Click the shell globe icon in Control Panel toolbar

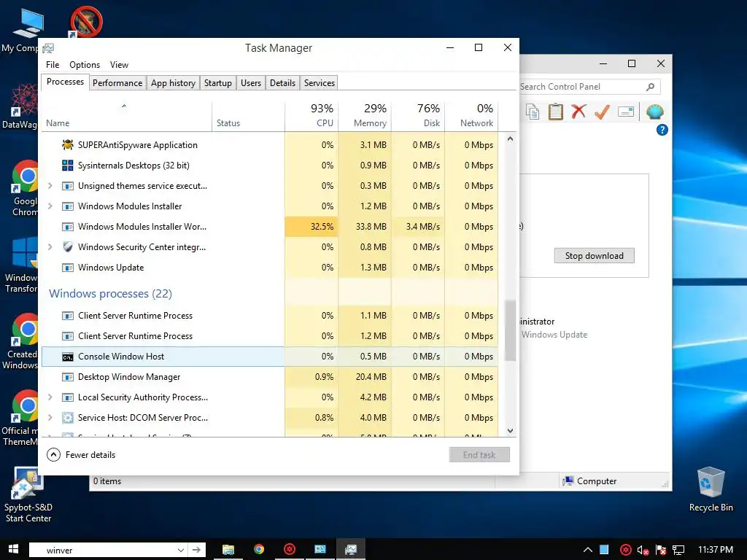655,112
